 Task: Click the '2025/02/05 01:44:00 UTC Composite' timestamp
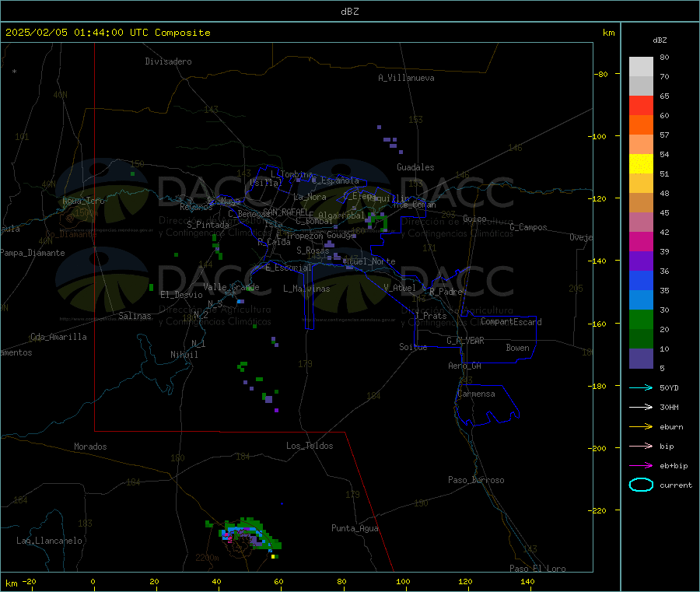107,33
